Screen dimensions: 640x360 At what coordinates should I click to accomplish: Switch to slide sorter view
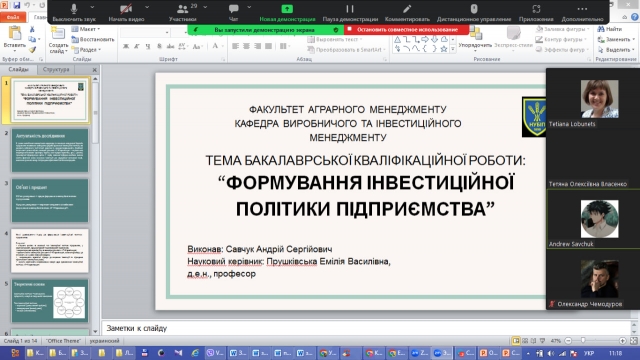[x=525, y=341]
